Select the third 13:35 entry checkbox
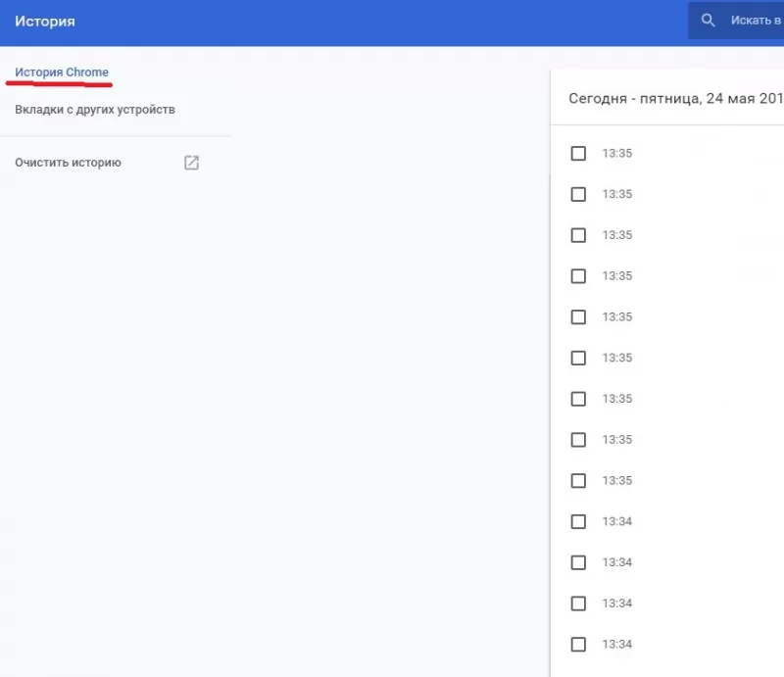 pos(578,235)
